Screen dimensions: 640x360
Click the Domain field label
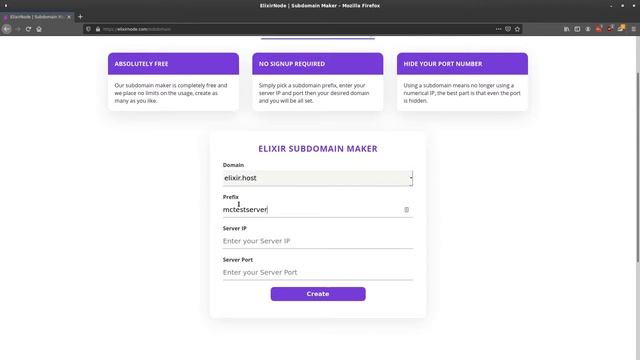233,165
